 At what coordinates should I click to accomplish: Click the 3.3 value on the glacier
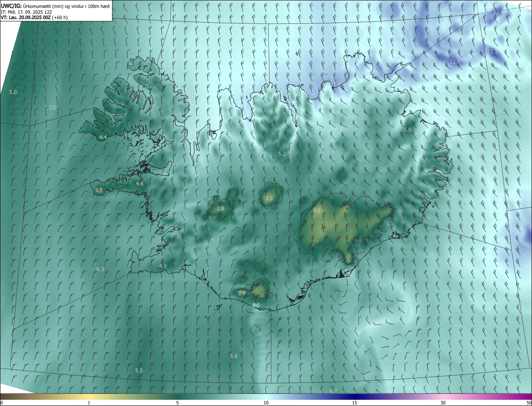pyautogui.click(x=269, y=198)
